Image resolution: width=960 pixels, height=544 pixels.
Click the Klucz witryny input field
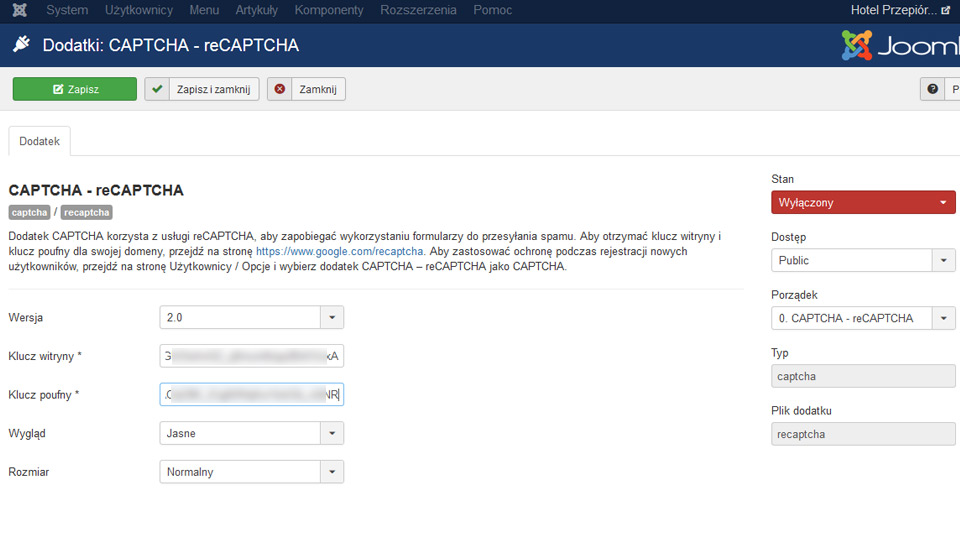point(252,356)
